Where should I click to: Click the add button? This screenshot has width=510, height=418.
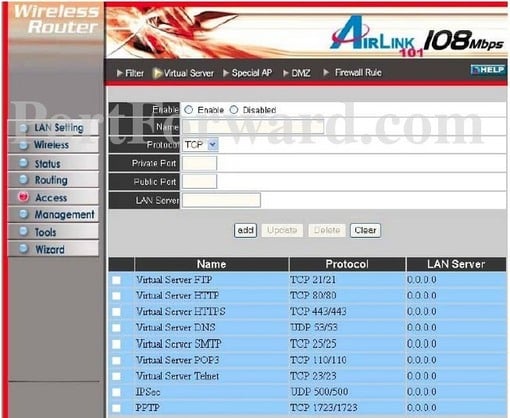245,230
